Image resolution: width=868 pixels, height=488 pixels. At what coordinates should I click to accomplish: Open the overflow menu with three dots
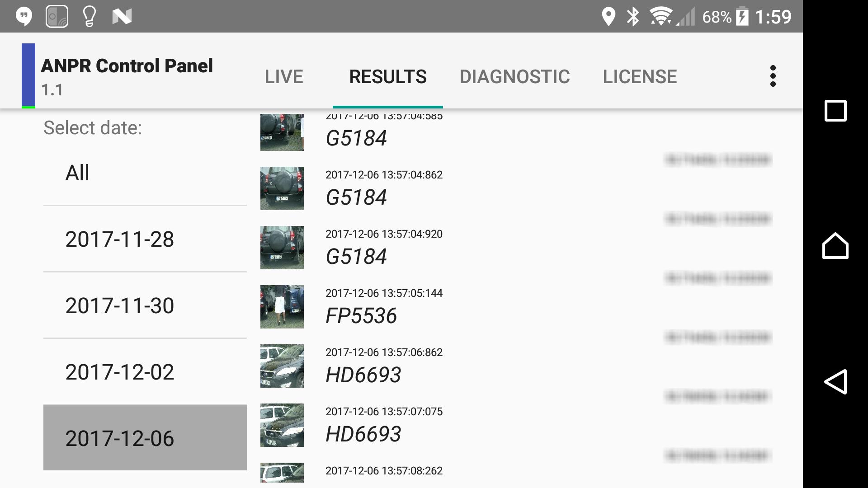(x=773, y=76)
